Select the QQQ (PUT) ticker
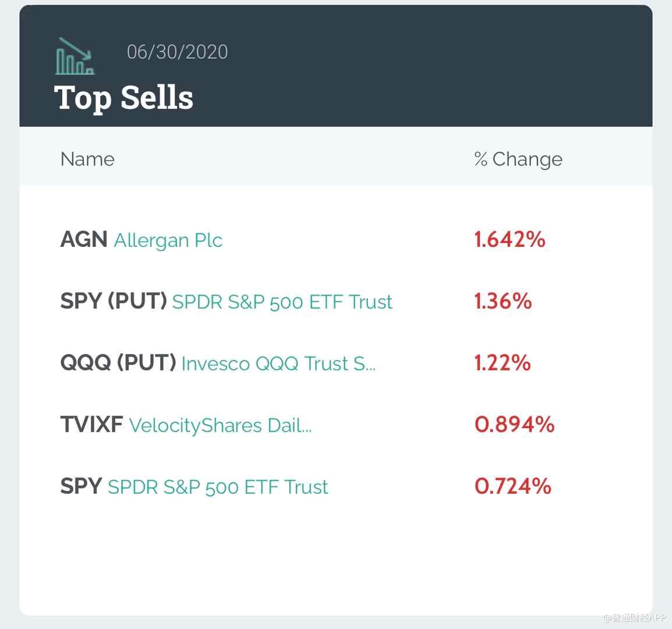 tap(118, 363)
